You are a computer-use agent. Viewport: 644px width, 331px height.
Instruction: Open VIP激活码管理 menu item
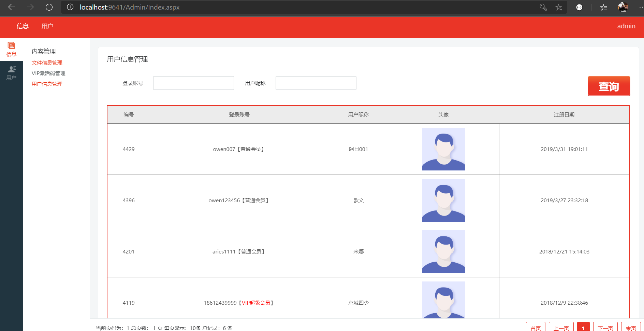click(x=48, y=73)
